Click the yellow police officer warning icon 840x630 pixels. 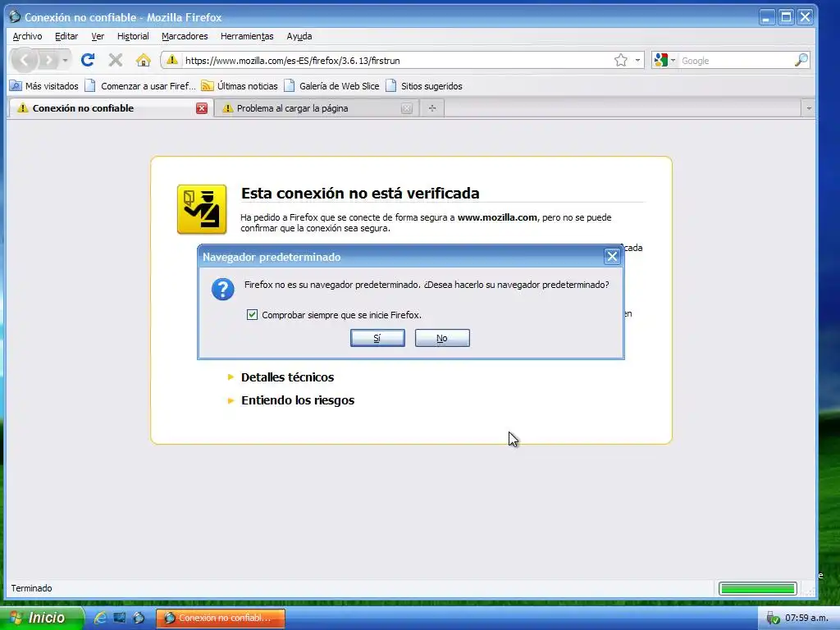(x=202, y=209)
